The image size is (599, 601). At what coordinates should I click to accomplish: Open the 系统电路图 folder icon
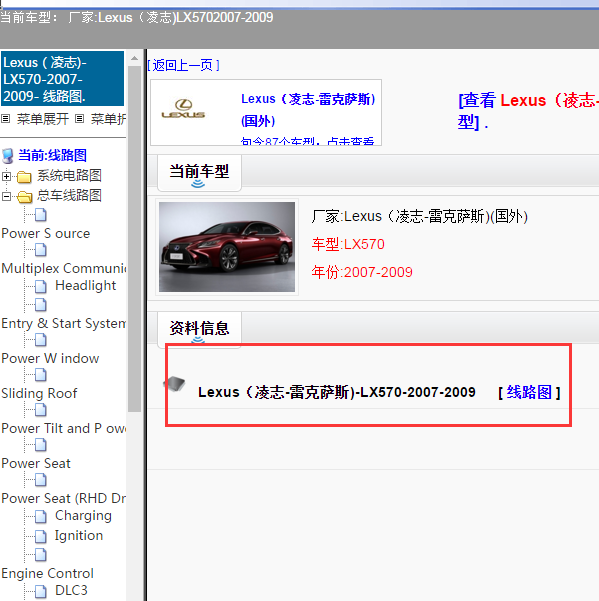(x=24, y=177)
